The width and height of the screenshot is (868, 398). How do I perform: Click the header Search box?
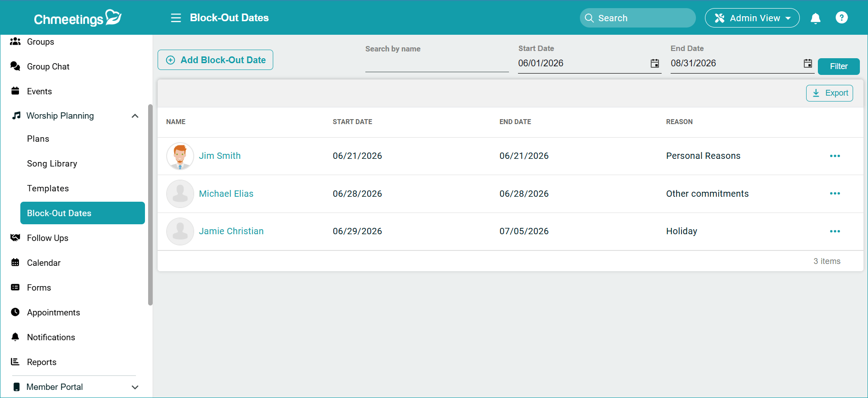pyautogui.click(x=638, y=18)
